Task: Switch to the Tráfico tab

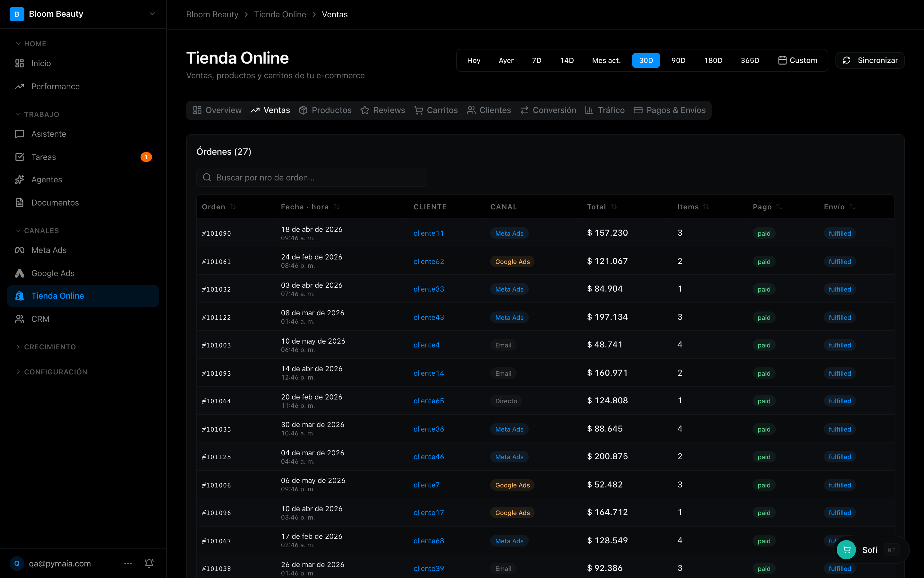Action: (605, 110)
